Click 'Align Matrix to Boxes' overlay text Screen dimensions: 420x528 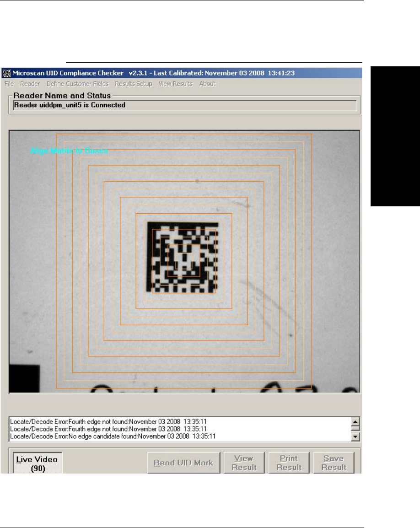pyautogui.click(x=69, y=151)
